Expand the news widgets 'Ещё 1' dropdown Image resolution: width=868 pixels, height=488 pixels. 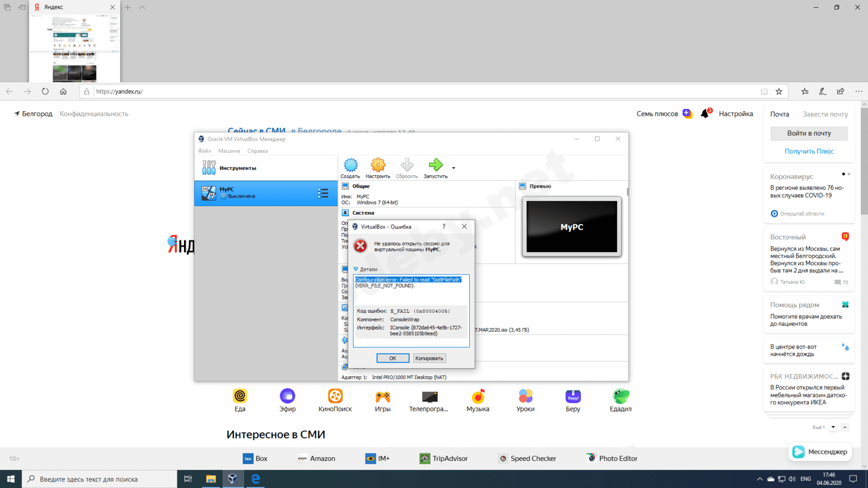tap(833, 427)
